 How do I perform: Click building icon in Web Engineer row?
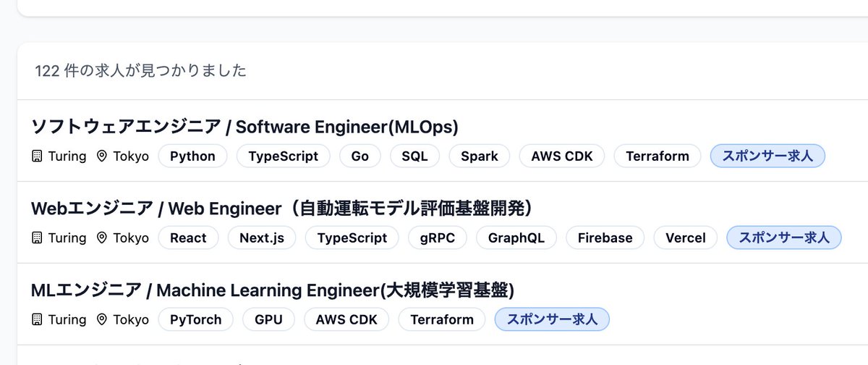38,238
